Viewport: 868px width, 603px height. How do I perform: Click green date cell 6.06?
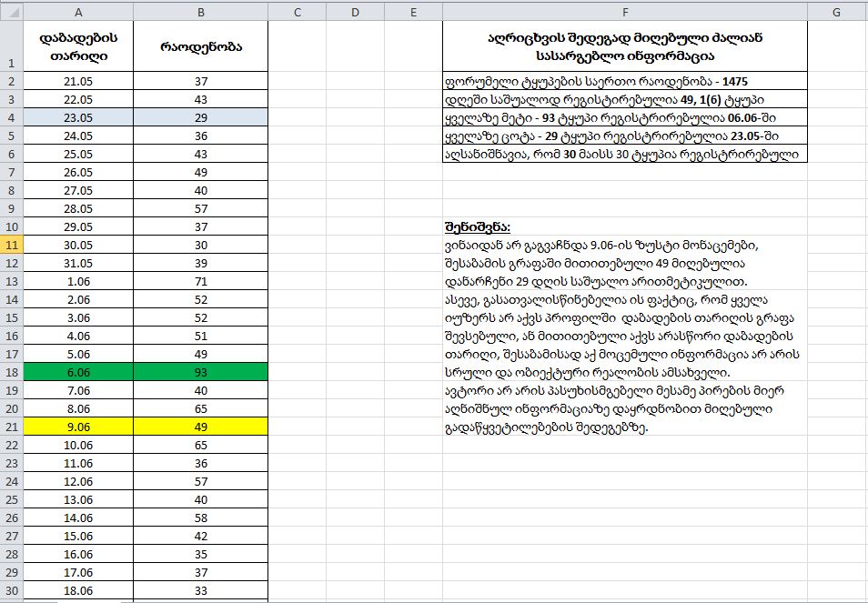(78, 372)
